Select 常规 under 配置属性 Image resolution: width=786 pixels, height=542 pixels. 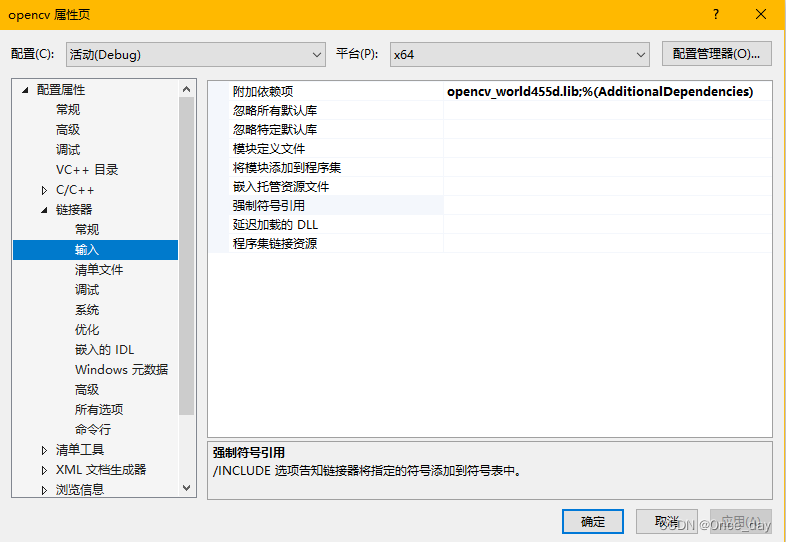point(68,109)
